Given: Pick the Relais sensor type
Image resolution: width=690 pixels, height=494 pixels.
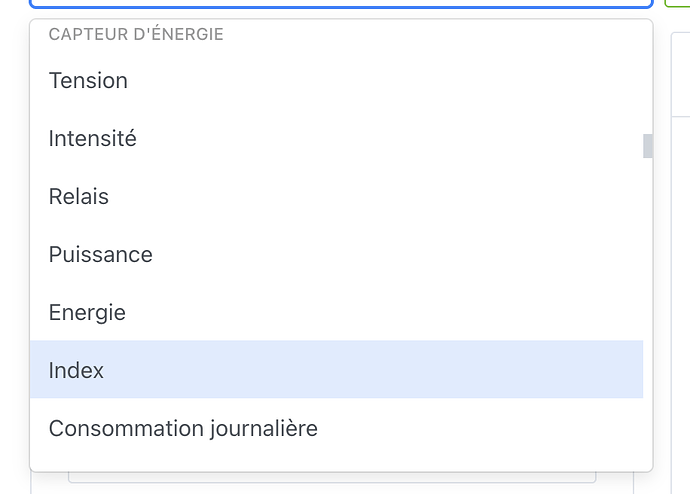Looking at the screenshot, I should [78, 197].
